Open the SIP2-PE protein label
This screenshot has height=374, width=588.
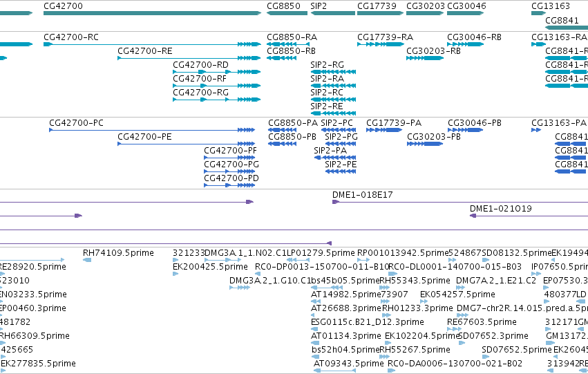(341, 165)
